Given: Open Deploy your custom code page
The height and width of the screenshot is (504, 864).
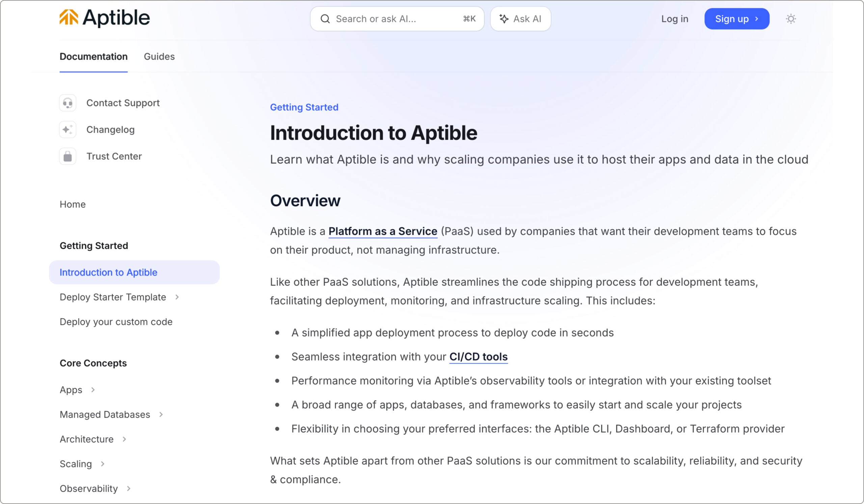Looking at the screenshot, I should 116,322.
